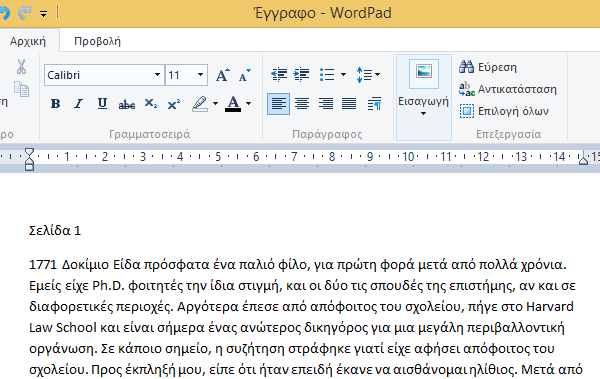
Task: Toggle underline formatting
Action: click(102, 104)
